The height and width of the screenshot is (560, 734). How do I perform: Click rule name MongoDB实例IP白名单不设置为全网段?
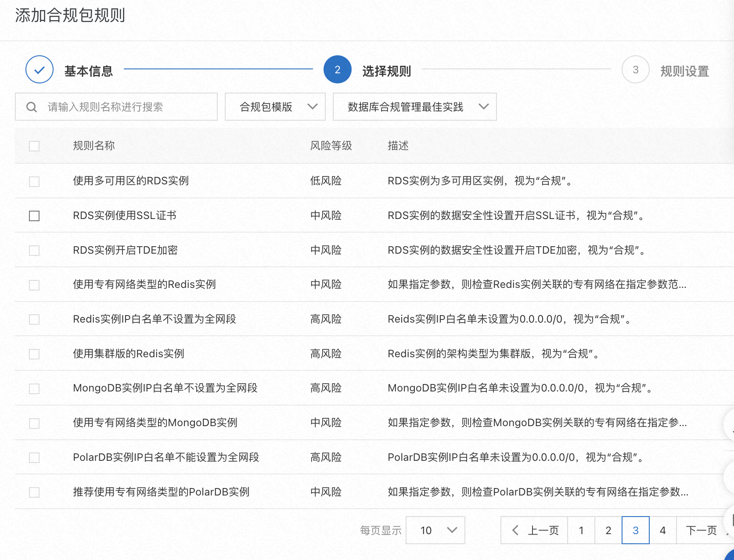click(165, 388)
